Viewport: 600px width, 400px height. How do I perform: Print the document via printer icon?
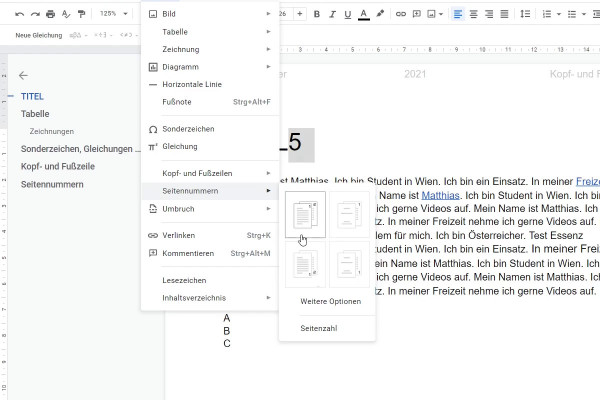(x=51, y=14)
